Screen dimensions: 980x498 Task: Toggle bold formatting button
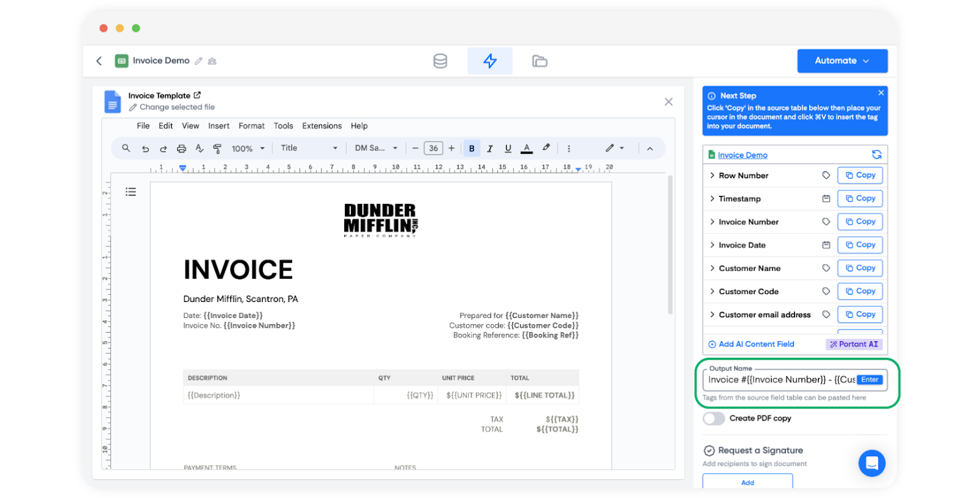(472, 148)
